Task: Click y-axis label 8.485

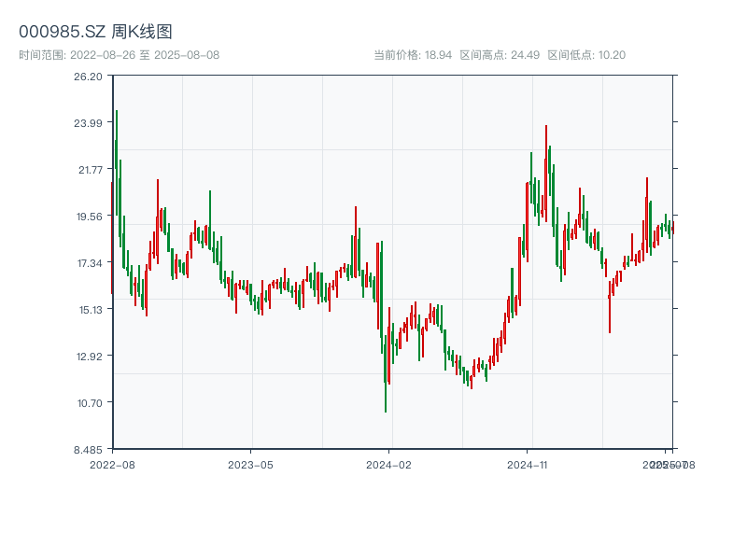Action: tap(88, 450)
